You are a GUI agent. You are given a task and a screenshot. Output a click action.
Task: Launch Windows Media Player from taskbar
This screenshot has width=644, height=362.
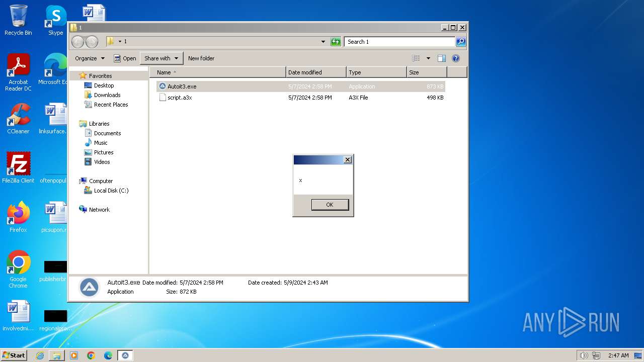coord(74,355)
